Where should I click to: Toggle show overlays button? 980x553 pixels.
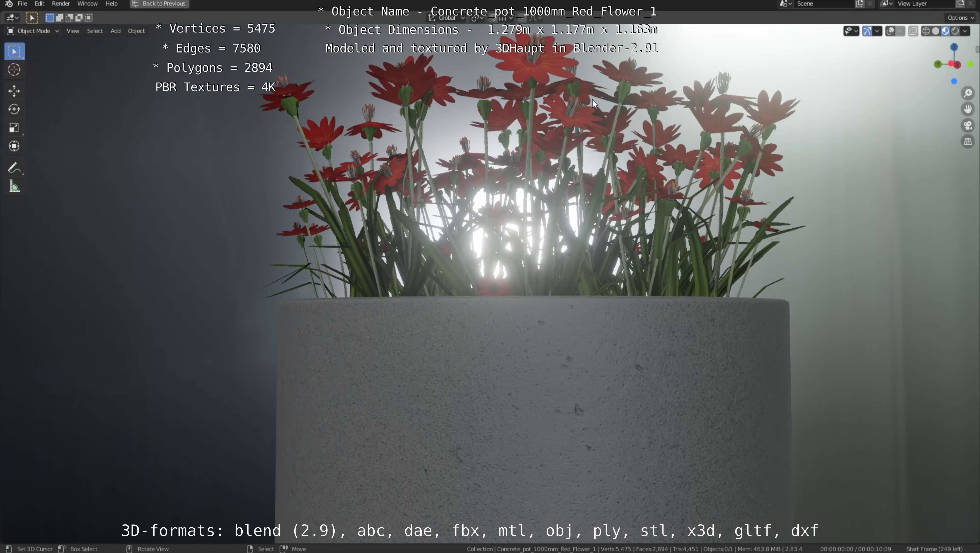coord(890,31)
